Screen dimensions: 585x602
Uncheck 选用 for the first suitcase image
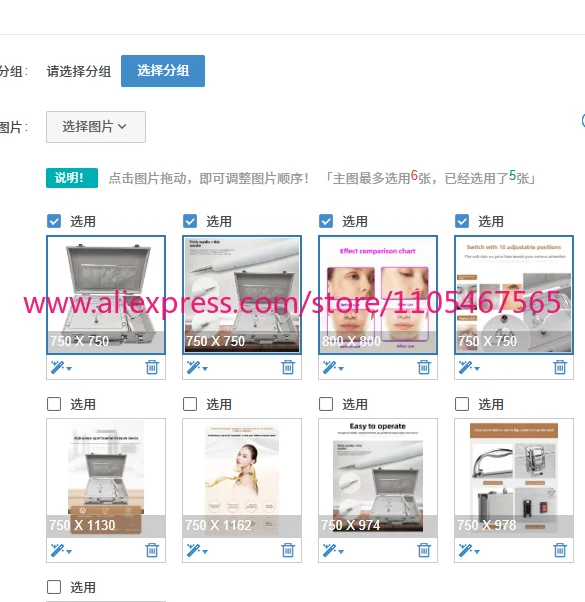[54, 221]
